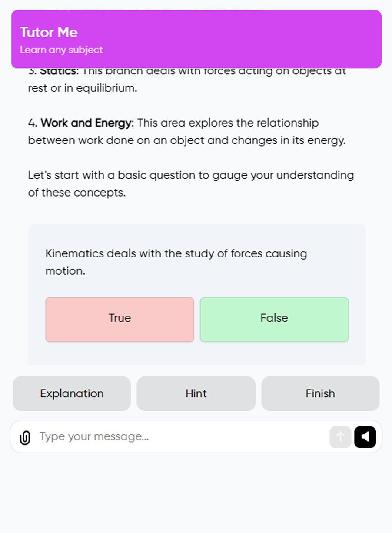The image size is (392, 533).
Task: Click the 'Let's start with a basic question' paragraph
Action: click(x=191, y=175)
